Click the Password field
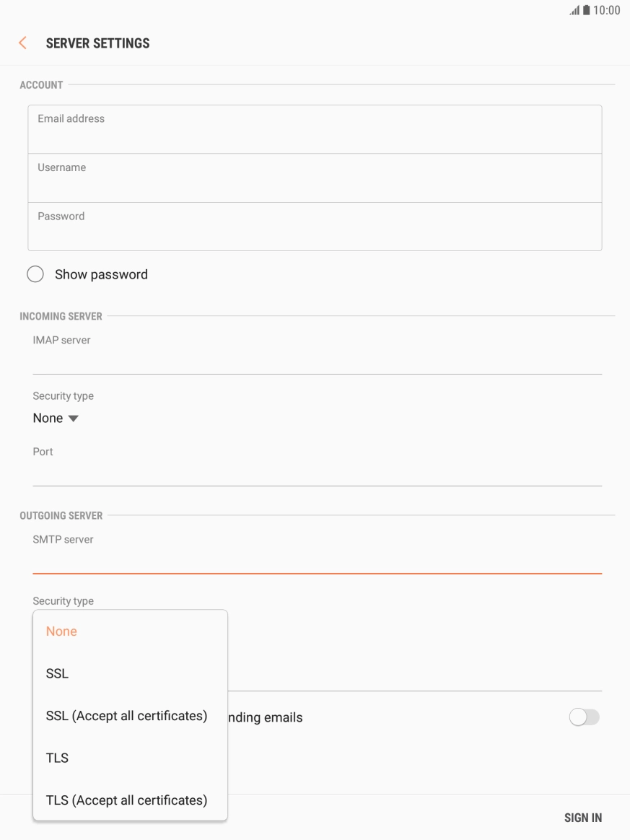630x840 pixels. [x=315, y=227]
